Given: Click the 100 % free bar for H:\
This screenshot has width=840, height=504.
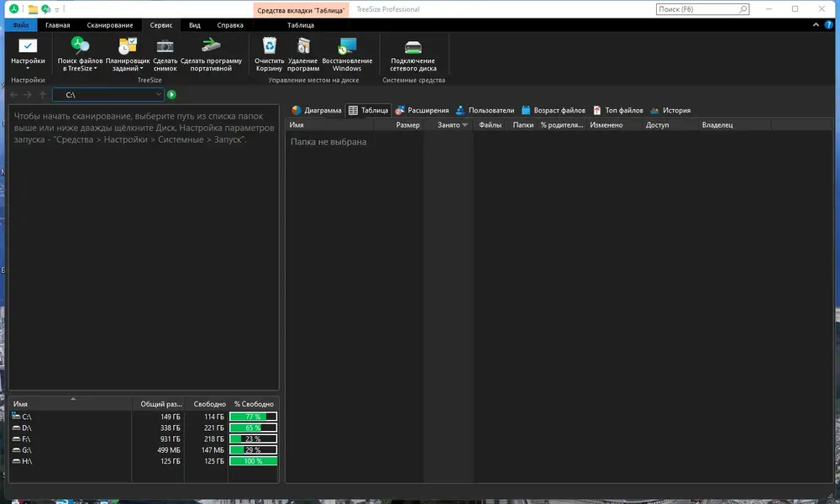Looking at the screenshot, I should coord(254,461).
